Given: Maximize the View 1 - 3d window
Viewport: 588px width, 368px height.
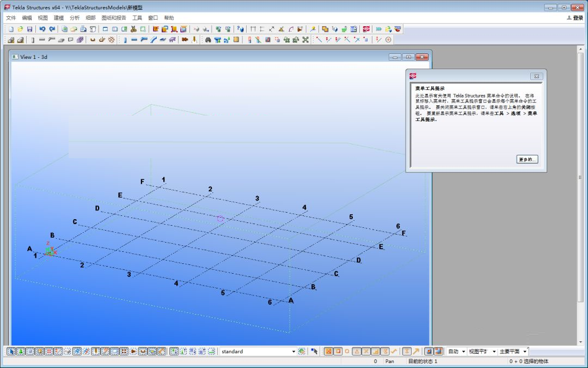Looking at the screenshot, I should [x=408, y=57].
